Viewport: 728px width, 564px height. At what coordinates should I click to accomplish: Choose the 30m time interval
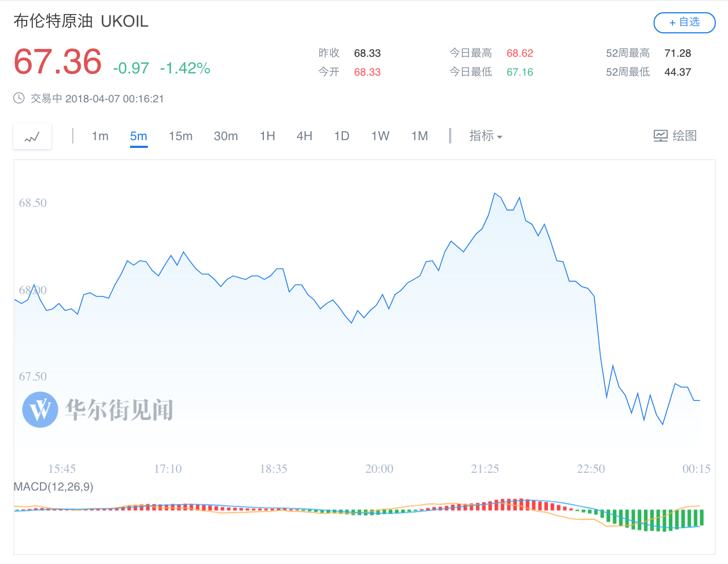(226, 136)
